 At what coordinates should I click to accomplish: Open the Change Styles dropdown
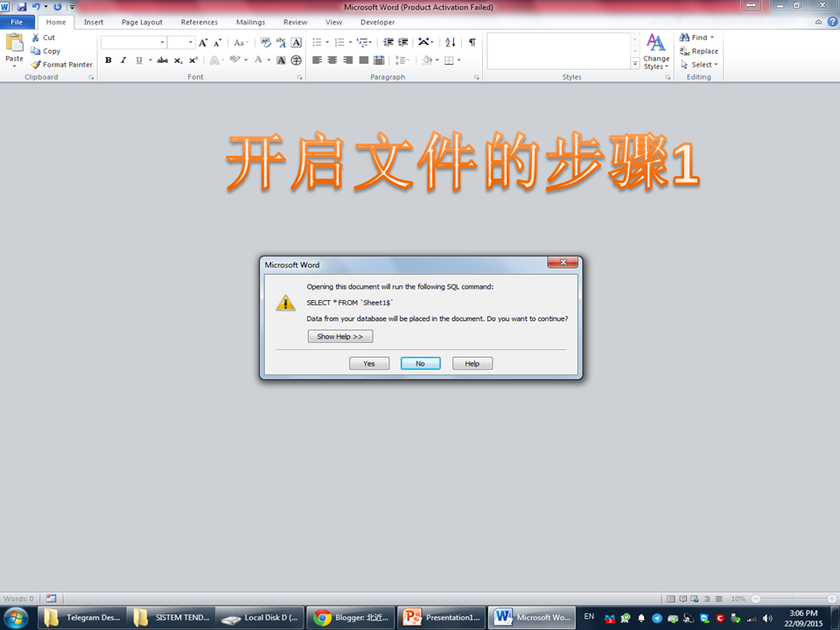pyautogui.click(x=656, y=52)
